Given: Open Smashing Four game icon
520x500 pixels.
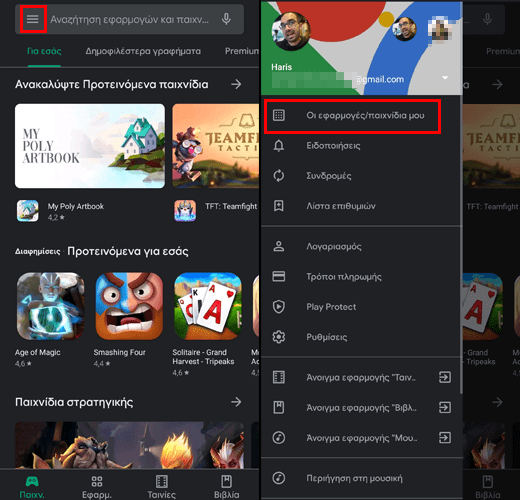Looking at the screenshot, I should pyautogui.click(x=129, y=306).
